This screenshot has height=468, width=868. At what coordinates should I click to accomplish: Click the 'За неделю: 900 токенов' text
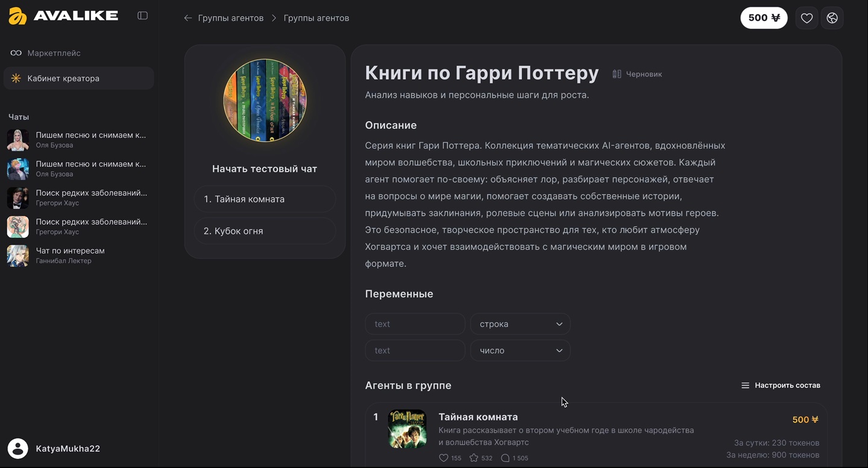coord(773,455)
